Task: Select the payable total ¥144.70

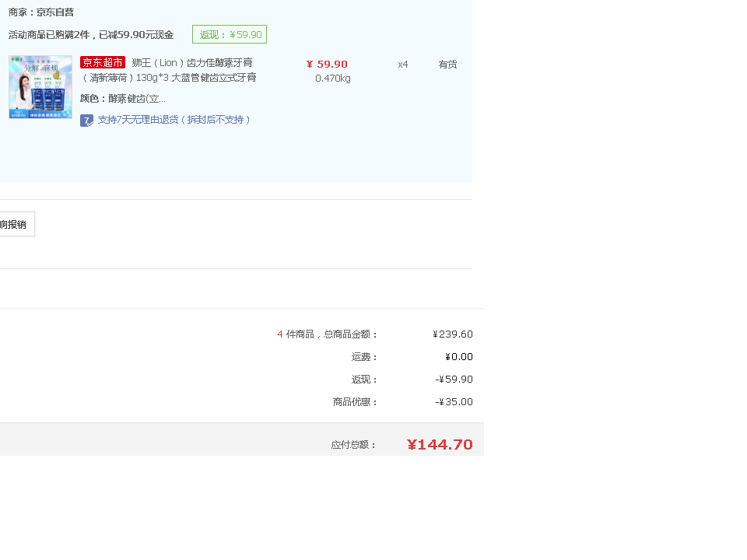Action: click(x=440, y=445)
